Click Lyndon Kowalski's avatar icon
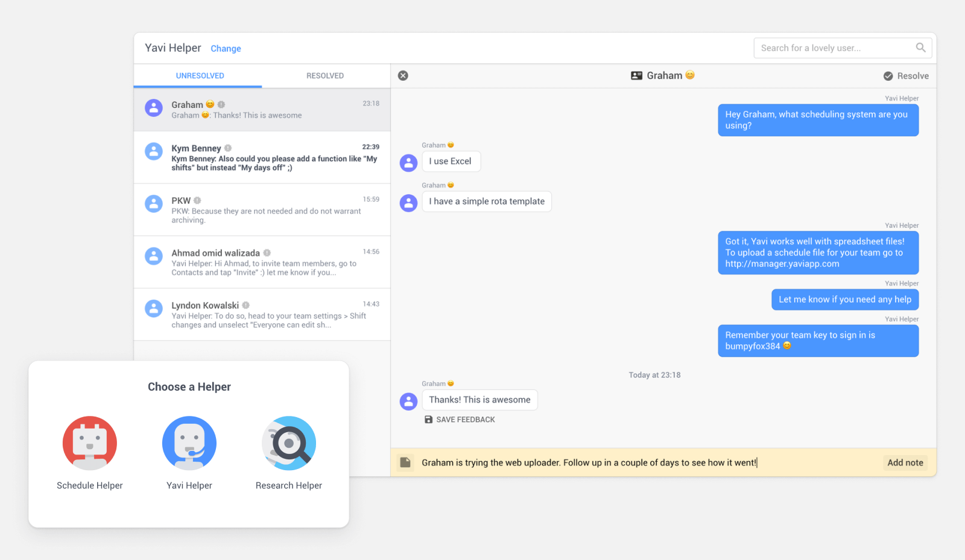 tap(154, 309)
